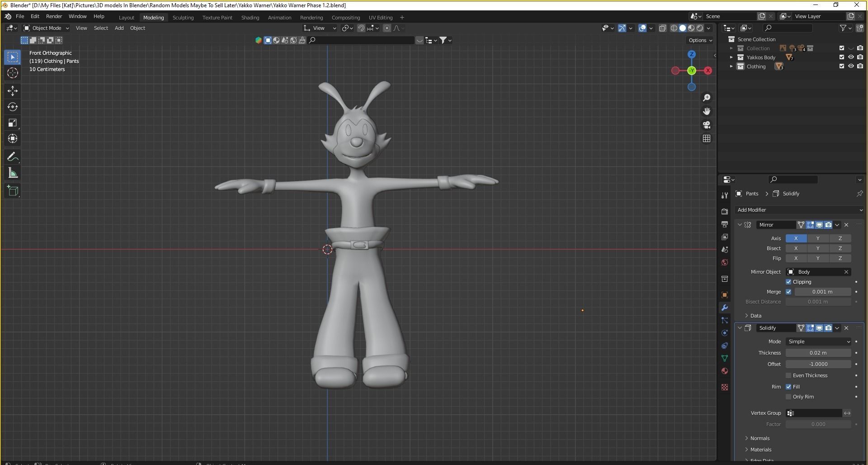Toggle Mirror Flip Z button
The height and width of the screenshot is (465, 868).
[x=840, y=258]
